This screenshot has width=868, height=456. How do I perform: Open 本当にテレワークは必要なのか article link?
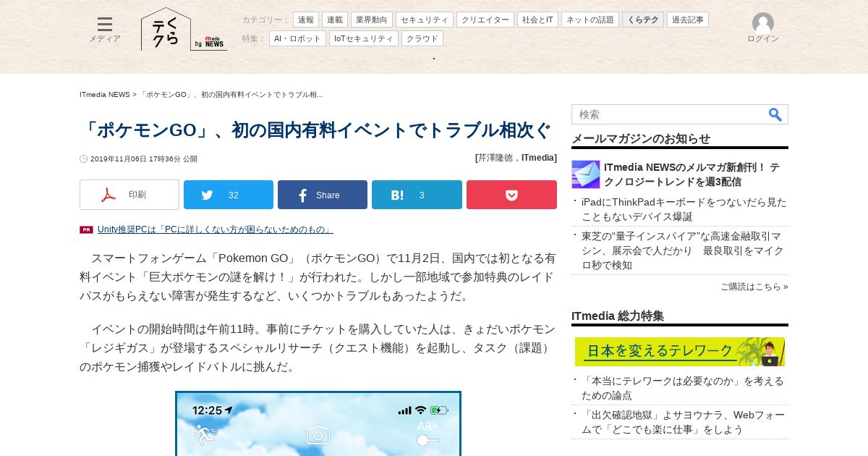click(x=684, y=388)
